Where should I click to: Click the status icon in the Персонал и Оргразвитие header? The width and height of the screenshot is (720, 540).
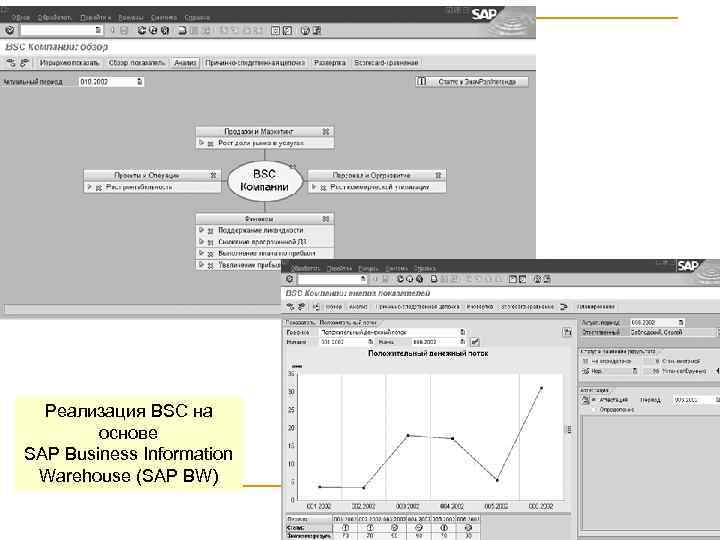(438, 175)
